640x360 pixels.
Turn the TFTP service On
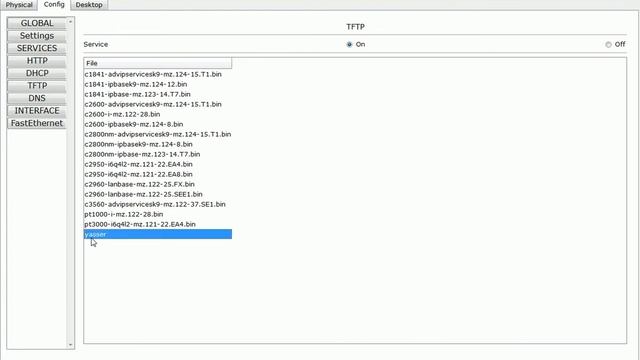(x=349, y=44)
